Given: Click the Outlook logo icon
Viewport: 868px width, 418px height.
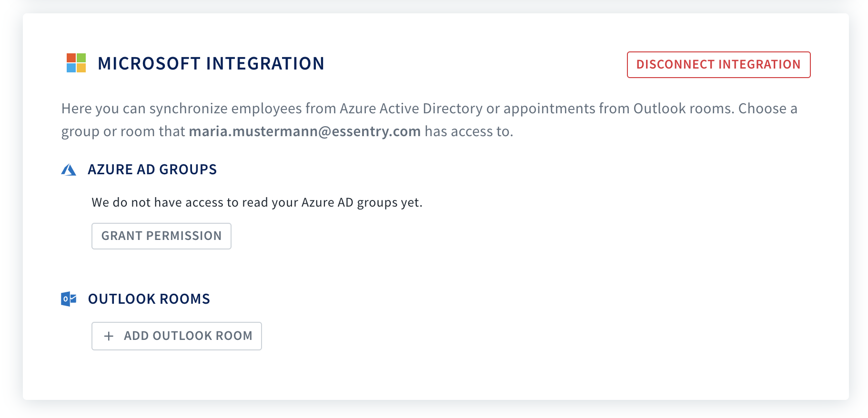Looking at the screenshot, I should point(69,299).
